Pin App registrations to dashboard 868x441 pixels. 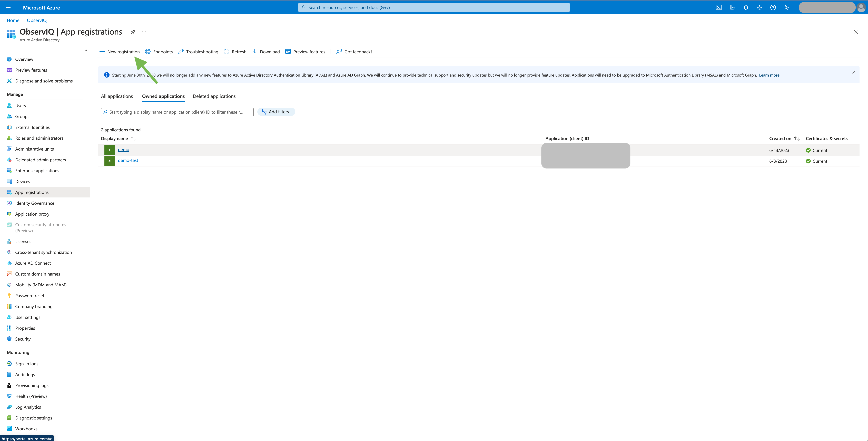(133, 32)
